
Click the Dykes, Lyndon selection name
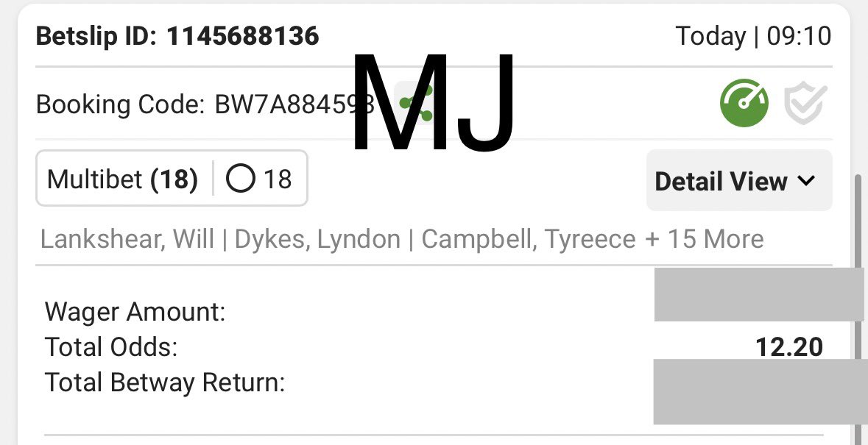point(317,239)
